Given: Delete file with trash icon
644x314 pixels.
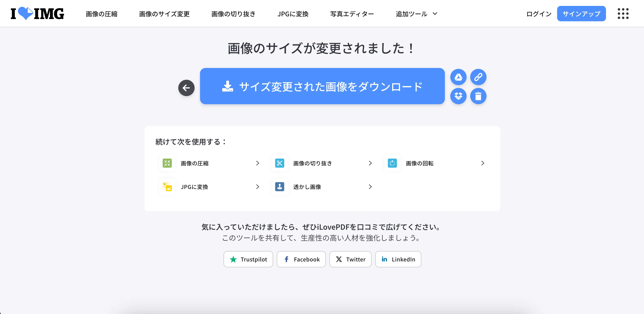Looking at the screenshot, I should [x=478, y=96].
